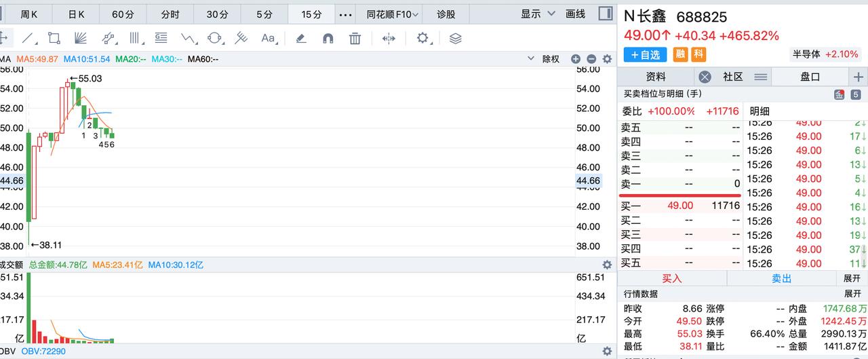Click 买一 price 49.00 row
Image resolution: width=868 pixels, height=359 pixels.
680,206
